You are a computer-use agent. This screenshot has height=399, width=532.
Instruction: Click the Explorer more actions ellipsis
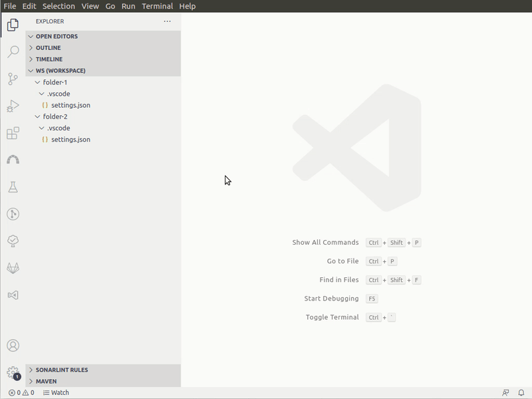click(x=168, y=21)
